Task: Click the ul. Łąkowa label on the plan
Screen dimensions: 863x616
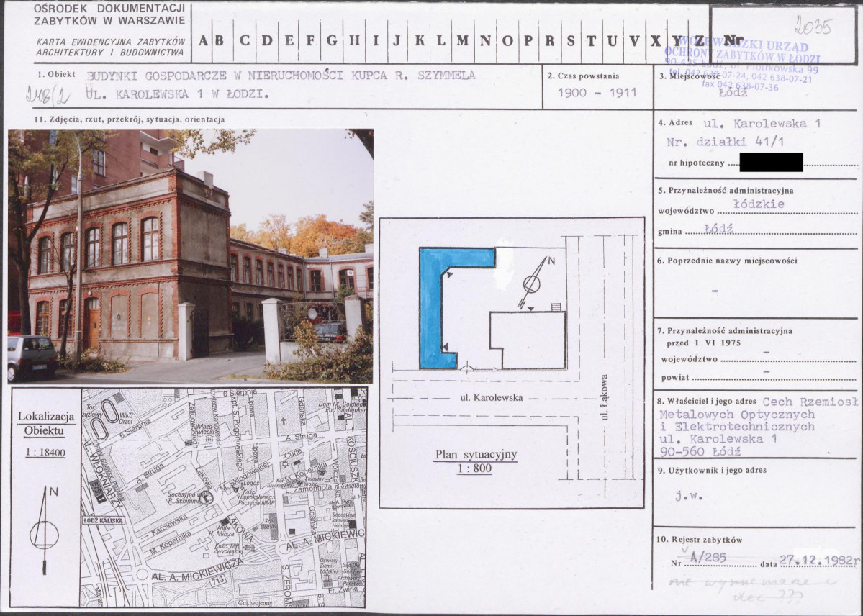Action: click(604, 397)
